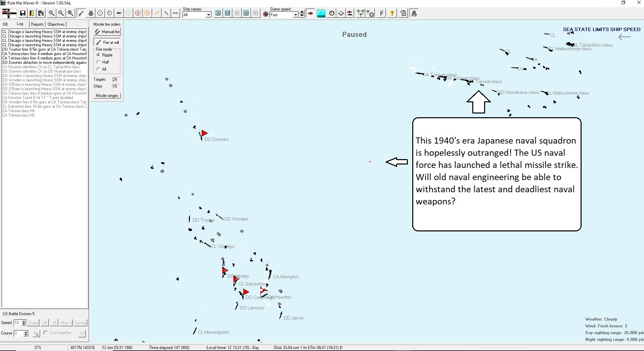Open help with the question mark icon
Viewport: 644px width, 351px height.
(392, 14)
